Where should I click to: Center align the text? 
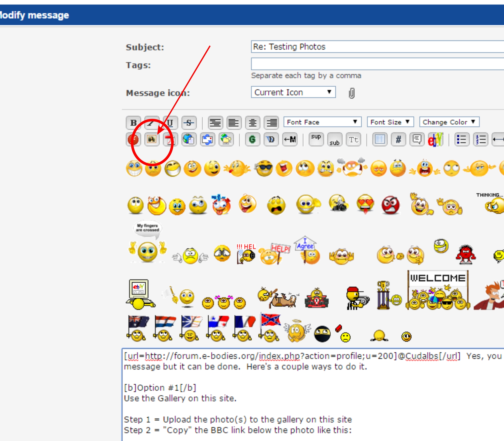tap(253, 123)
